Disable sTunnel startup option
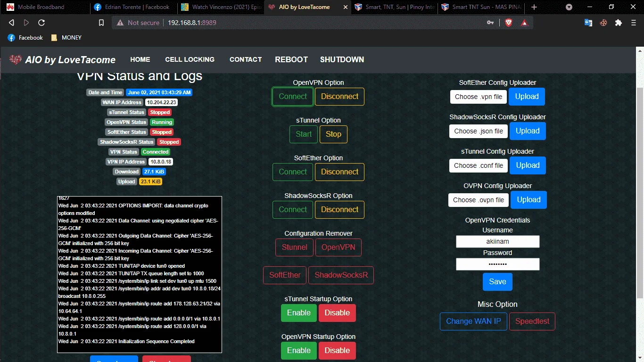Viewport: 644px width, 362px height. click(337, 313)
